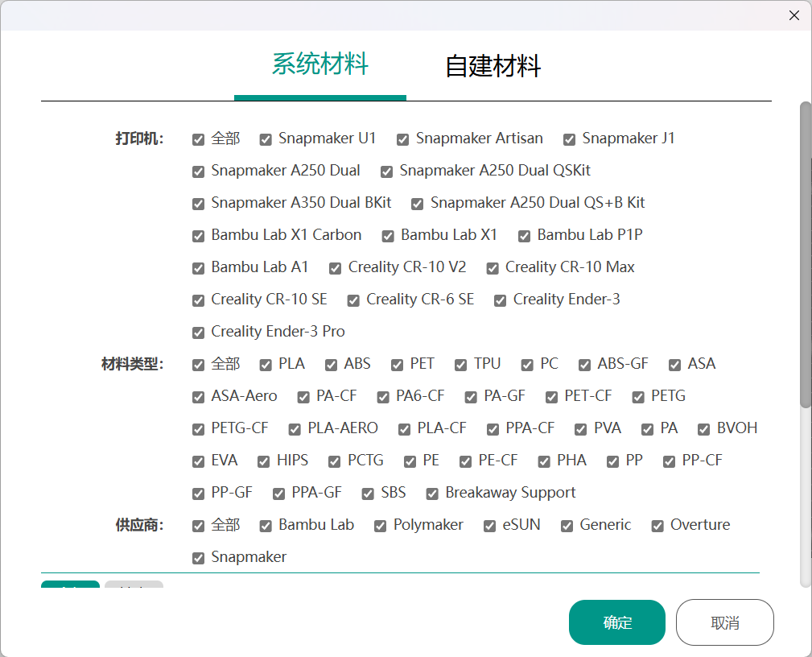Toggle the Bambu Lab X1 Carbon checkbox
Viewport: 812px width, 657px height.
click(199, 236)
